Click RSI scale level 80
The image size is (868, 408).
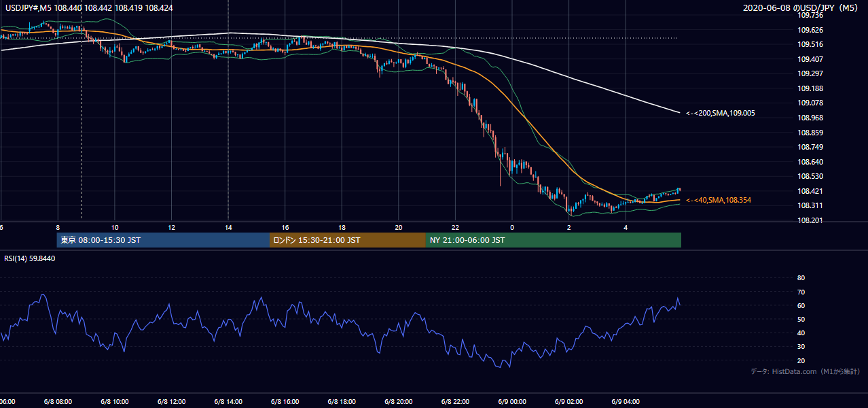[801, 278]
